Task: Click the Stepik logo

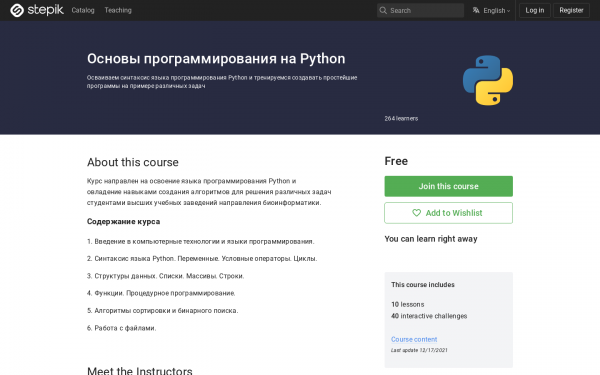Action: pyautogui.click(x=37, y=10)
